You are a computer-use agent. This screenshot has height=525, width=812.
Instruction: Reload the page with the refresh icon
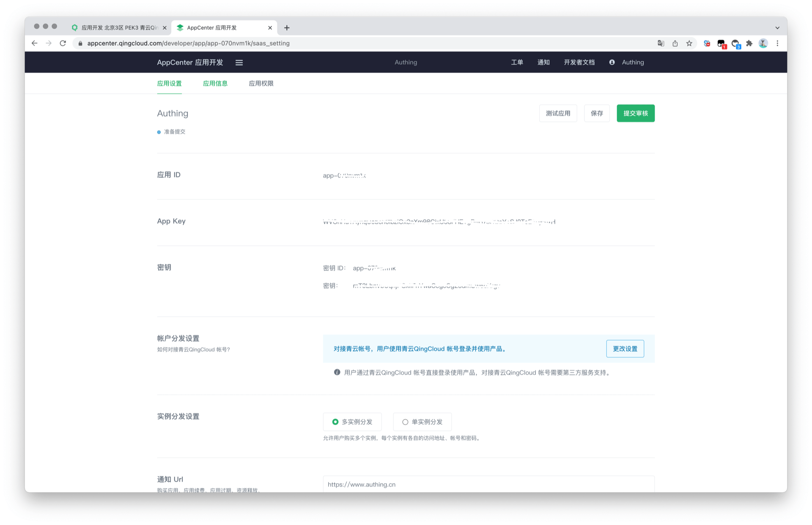(x=63, y=43)
